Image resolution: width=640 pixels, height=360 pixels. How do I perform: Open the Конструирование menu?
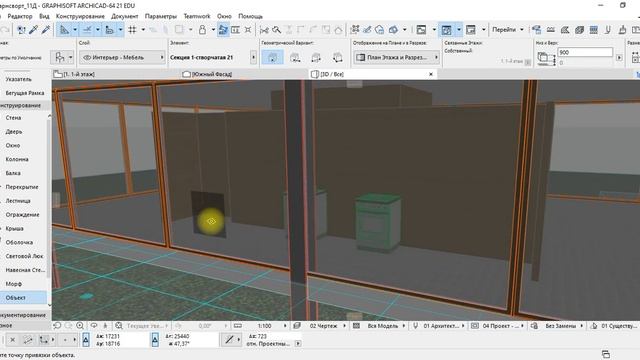pos(80,16)
